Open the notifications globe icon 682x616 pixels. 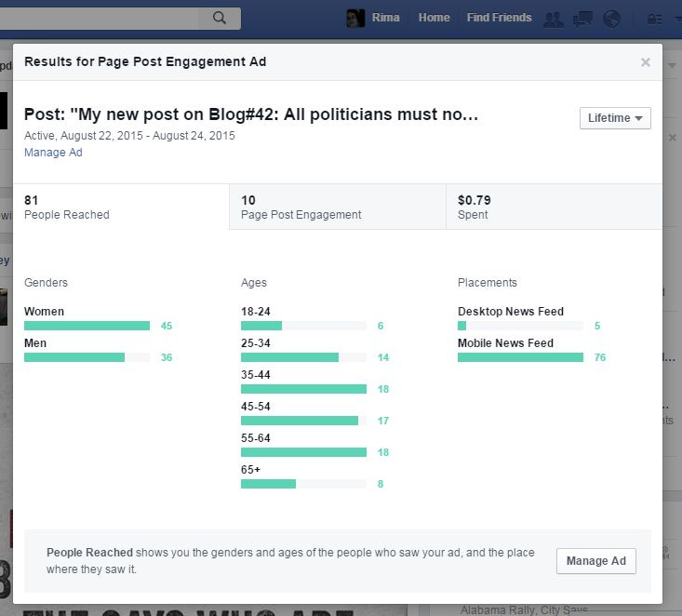[611, 19]
